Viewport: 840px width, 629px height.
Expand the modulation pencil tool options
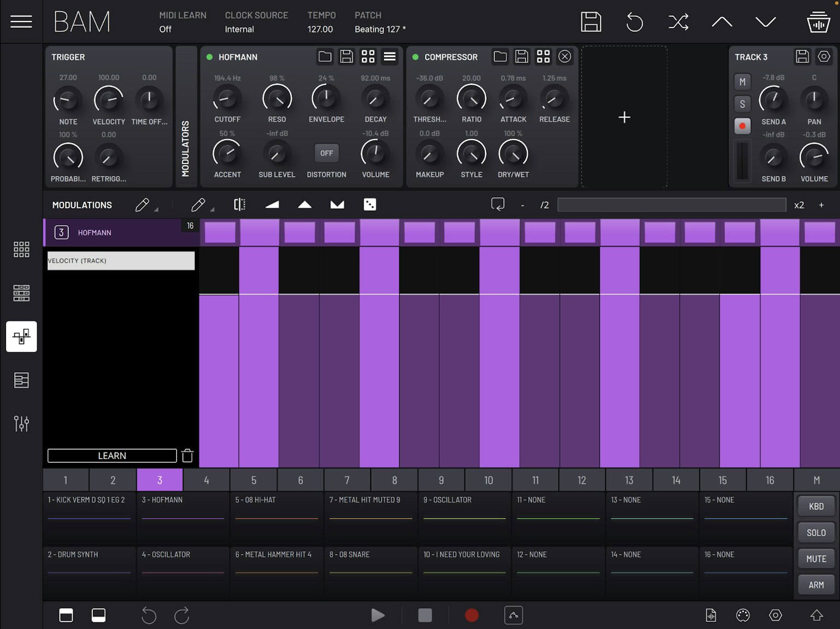[x=155, y=208]
